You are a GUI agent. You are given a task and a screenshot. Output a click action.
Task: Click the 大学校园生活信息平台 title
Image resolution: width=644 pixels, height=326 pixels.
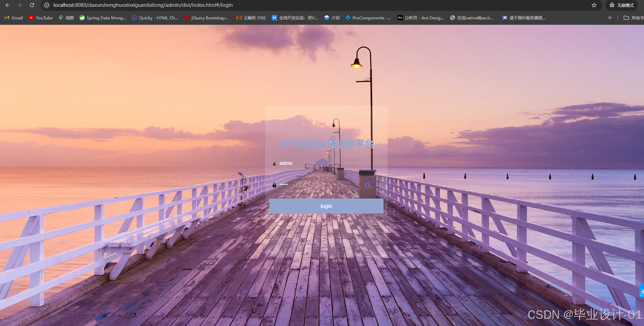tap(326, 144)
